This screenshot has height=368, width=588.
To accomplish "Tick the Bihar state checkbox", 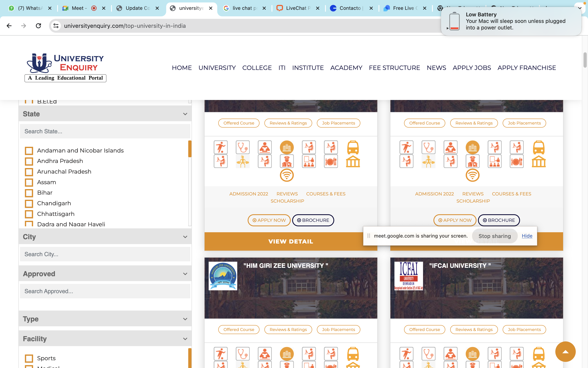I will pyautogui.click(x=29, y=193).
